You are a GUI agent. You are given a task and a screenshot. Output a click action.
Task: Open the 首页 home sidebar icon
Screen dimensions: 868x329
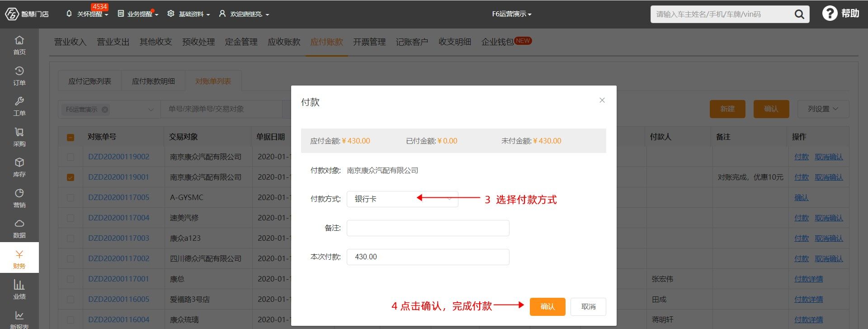pyautogui.click(x=19, y=45)
